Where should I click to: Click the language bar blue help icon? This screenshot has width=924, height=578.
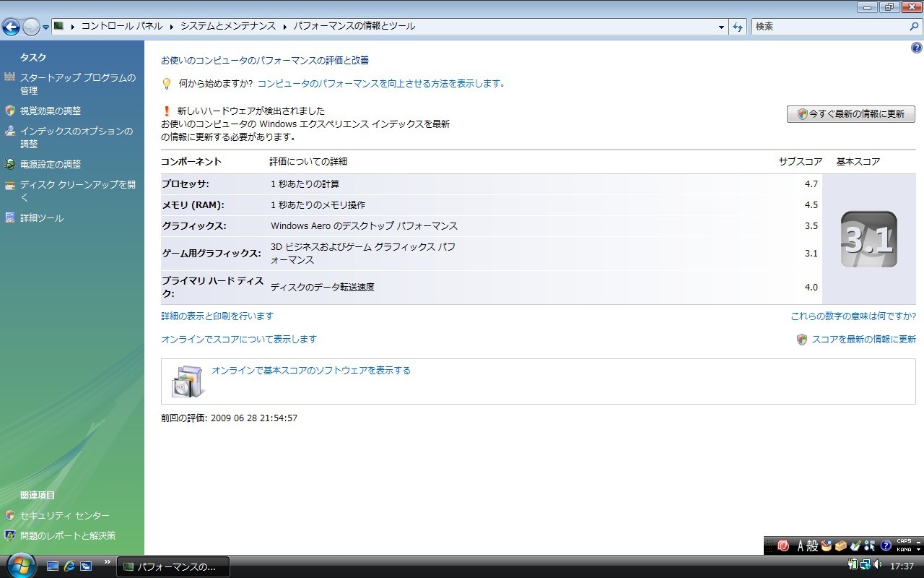886,545
